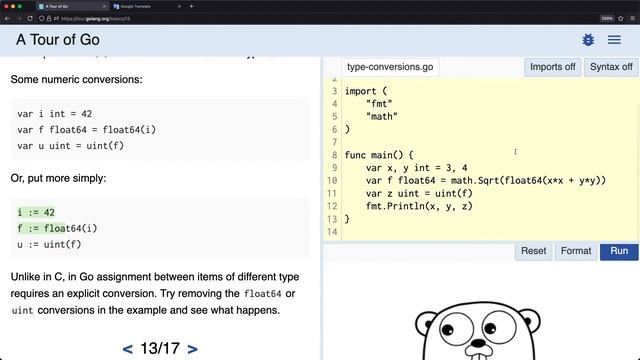The image size is (640, 360).
Task: Click 'var i int = 42' example line
Action: click(55, 113)
